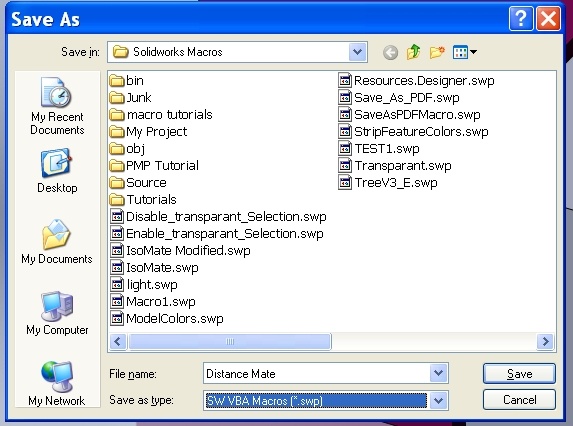Click the Cancel button

click(x=519, y=400)
